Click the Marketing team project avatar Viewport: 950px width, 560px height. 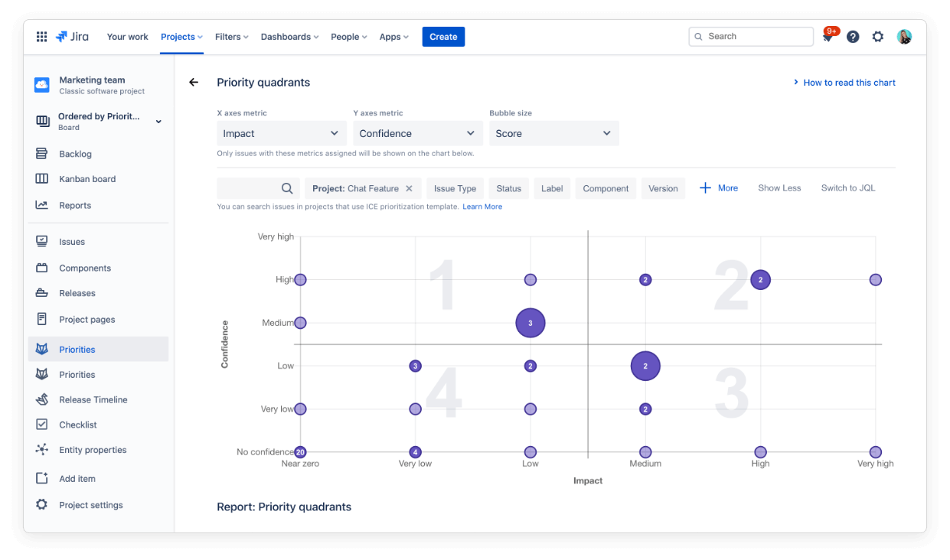(x=42, y=85)
